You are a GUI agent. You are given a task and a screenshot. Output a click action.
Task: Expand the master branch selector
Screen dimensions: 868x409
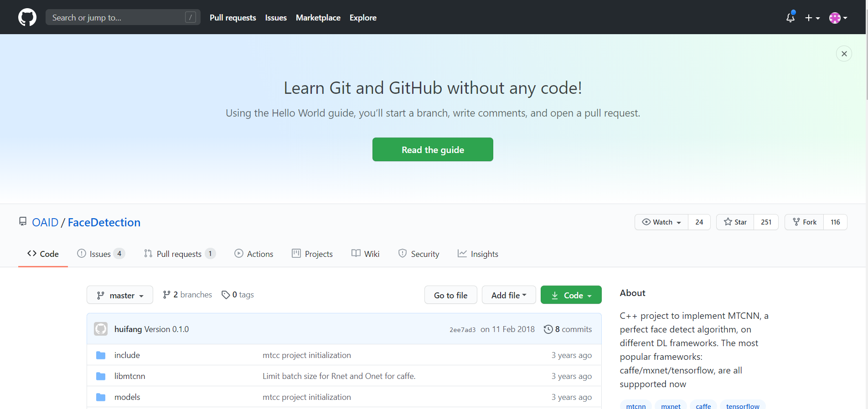[120, 295]
